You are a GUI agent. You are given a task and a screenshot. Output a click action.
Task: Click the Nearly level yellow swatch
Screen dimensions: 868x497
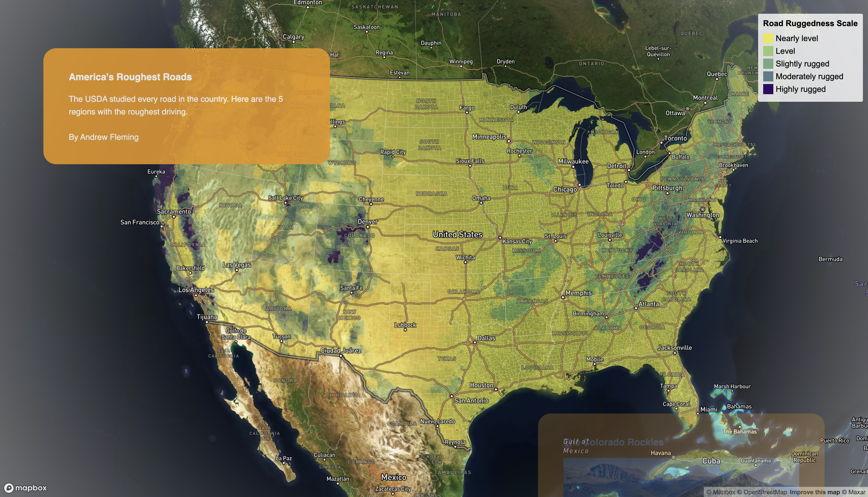768,38
